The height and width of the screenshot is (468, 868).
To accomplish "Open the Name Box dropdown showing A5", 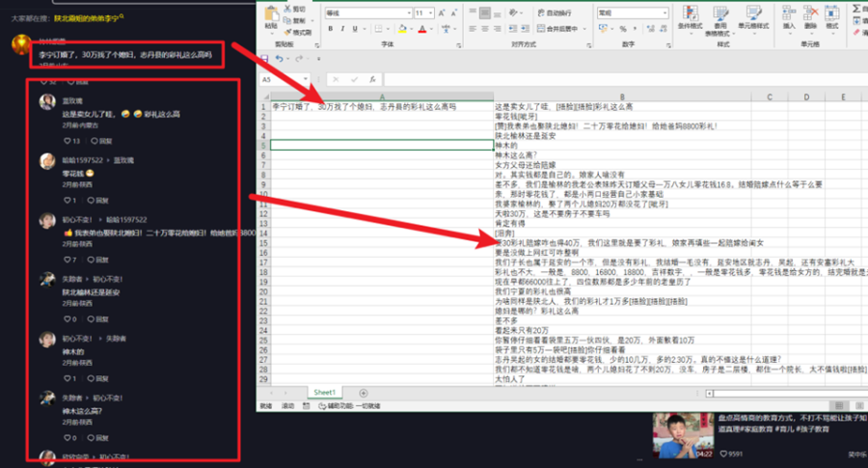I will tap(305, 80).
